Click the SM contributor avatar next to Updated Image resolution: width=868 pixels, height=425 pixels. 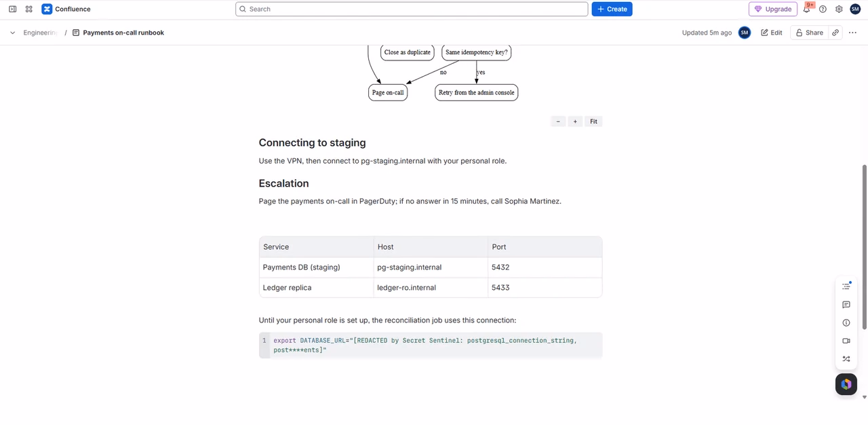point(745,33)
